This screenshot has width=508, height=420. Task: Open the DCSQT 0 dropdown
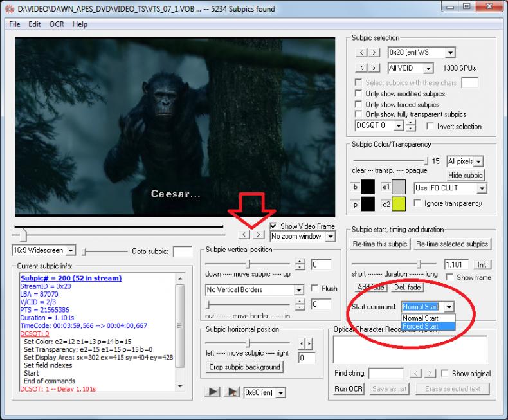tap(399, 125)
